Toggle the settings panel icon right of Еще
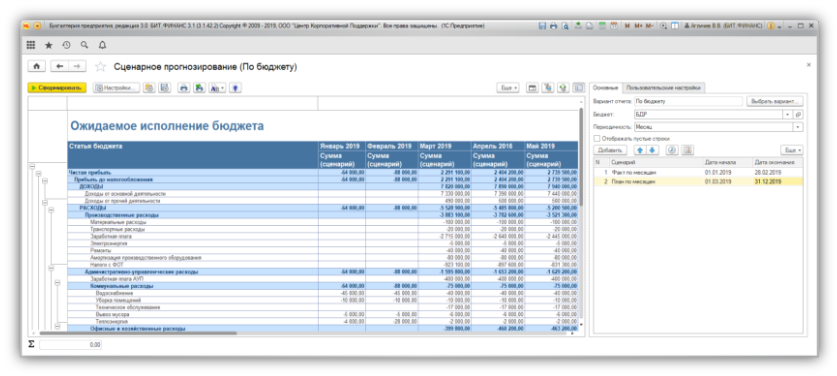Viewport: 837px width, 376px height. 578,88
